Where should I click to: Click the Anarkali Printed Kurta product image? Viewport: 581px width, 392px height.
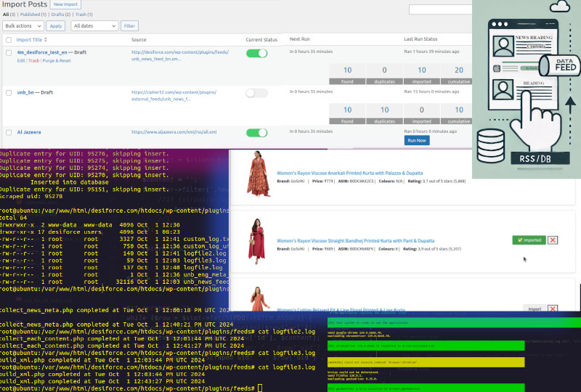pyautogui.click(x=258, y=174)
